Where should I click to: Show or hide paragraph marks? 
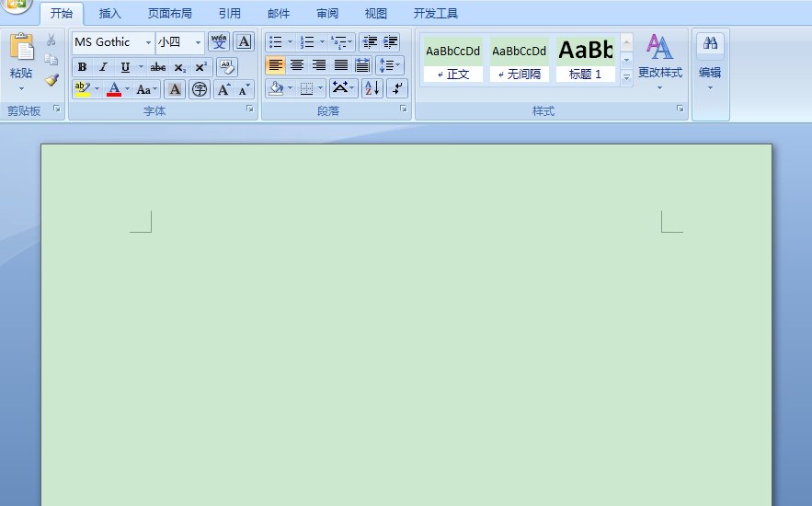pos(397,88)
